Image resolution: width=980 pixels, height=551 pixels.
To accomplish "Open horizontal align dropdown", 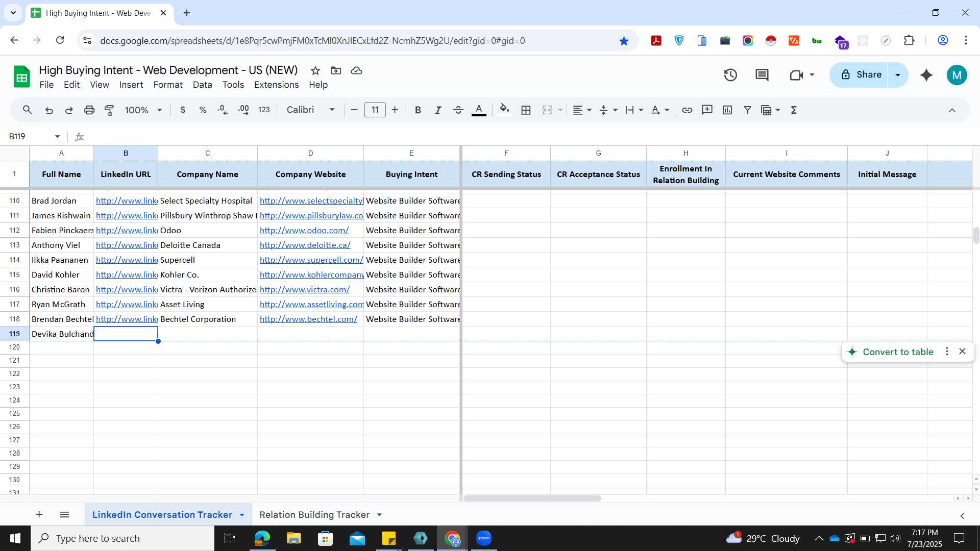I will (x=582, y=110).
